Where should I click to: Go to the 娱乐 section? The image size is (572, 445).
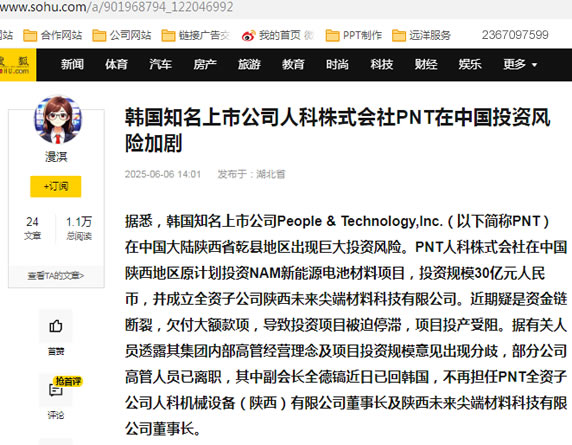tap(470, 65)
